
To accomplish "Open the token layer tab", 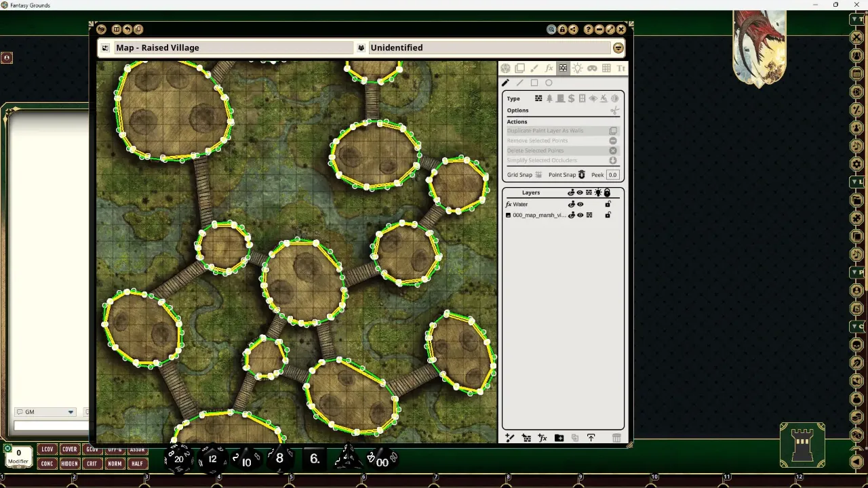I will coord(505,68).
